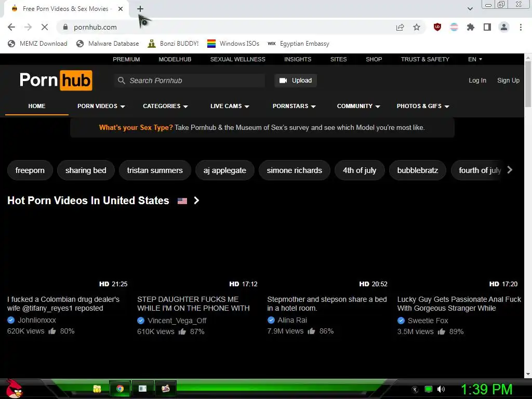532x399 pixels.
Task: Expand the tab search chevron
Action: [x=470, y=9]
